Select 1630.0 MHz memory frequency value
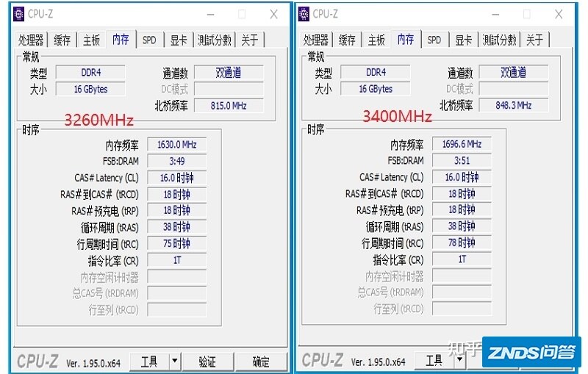This screenshot has width=588, height=374. [x=176, y=145]
